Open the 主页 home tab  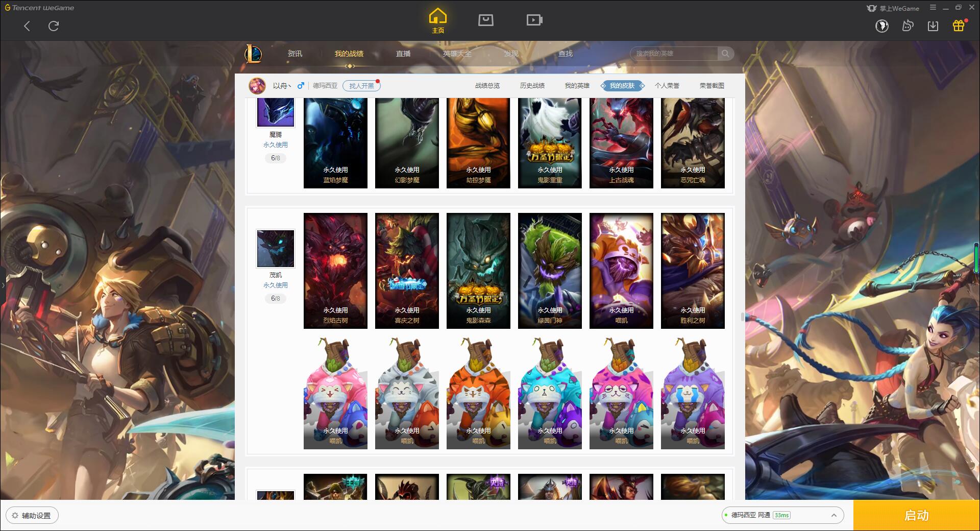438,21
